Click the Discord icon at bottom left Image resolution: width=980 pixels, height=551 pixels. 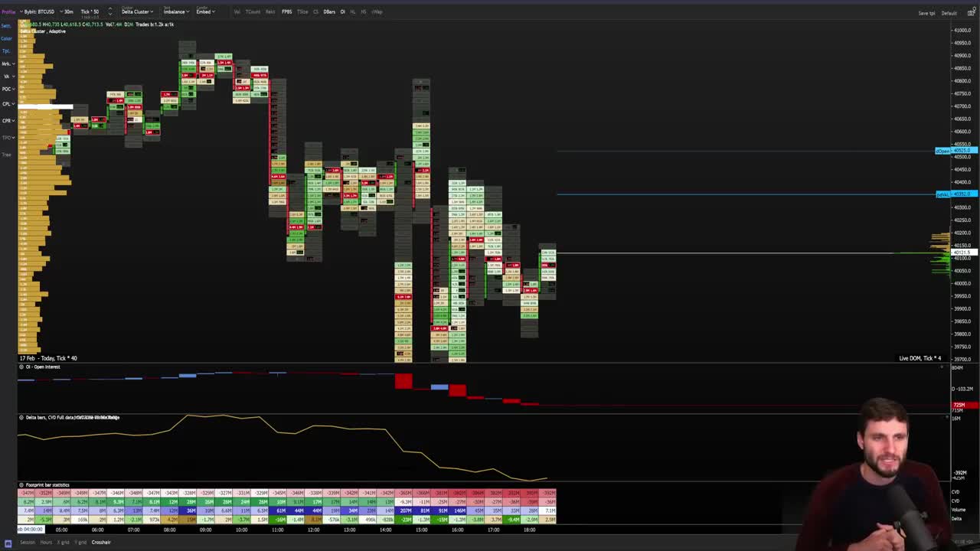click(x=8, y=543)
